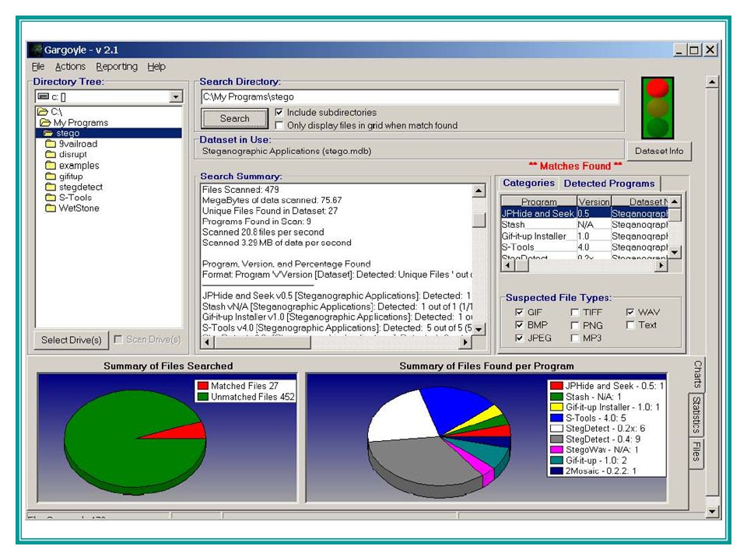Click Detected Programs list scroll up arrow
Viewport: 747px width, 560px height.
click(675, 201)
